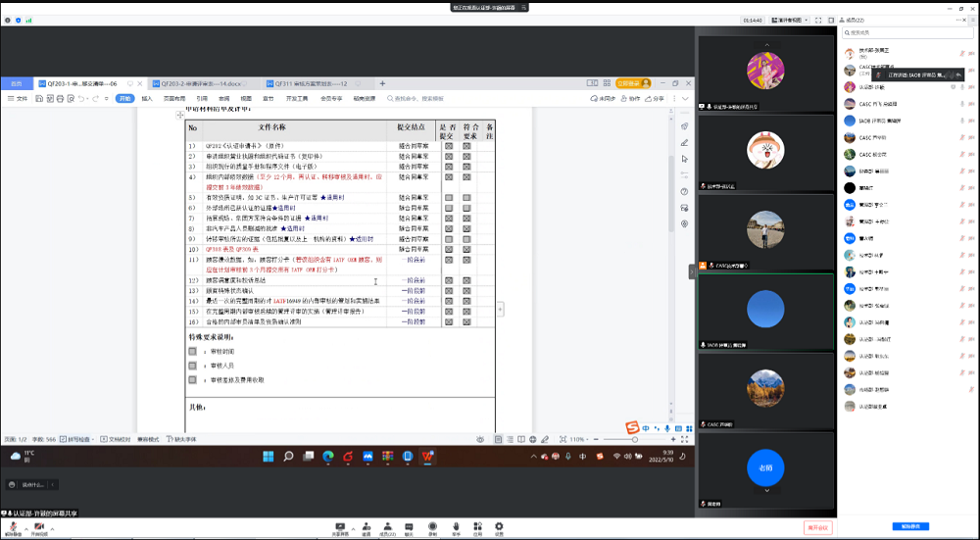This screenshot has height=540, width=980.
Task: Toggle the side panel layout icon
Action: click(831, 20)
